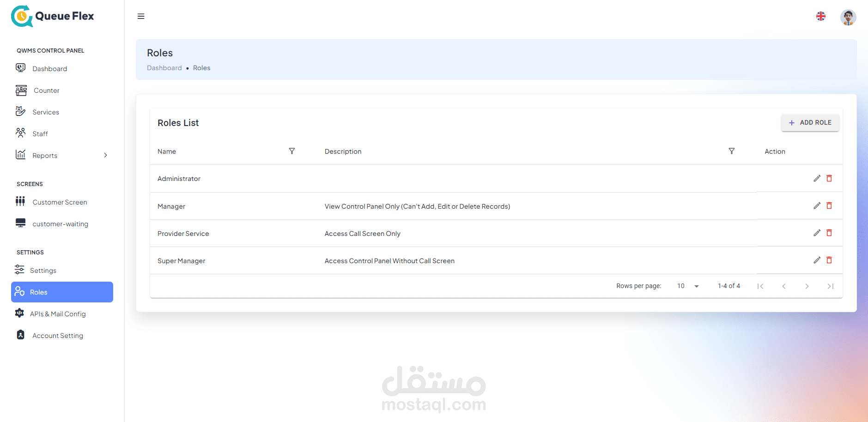The height and width of the screenshot is (422, 868).
Task: Click 'Access Call Screen Only' description
Action: [x=363, y=234]
